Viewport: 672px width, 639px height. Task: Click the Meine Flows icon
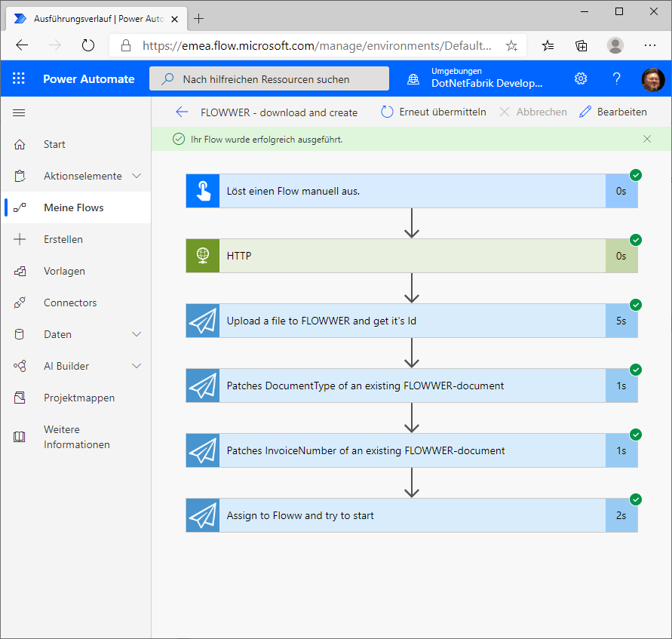tap(20, 208)
